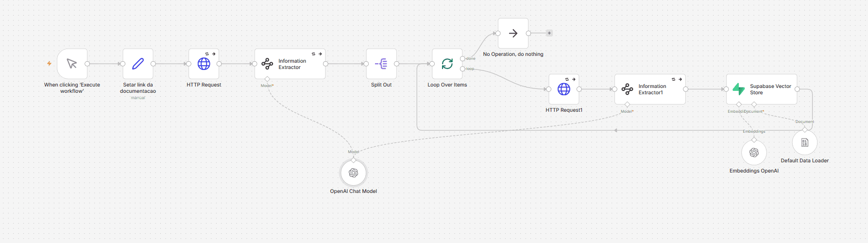Open the Default Data Loader node

[805, 142]
